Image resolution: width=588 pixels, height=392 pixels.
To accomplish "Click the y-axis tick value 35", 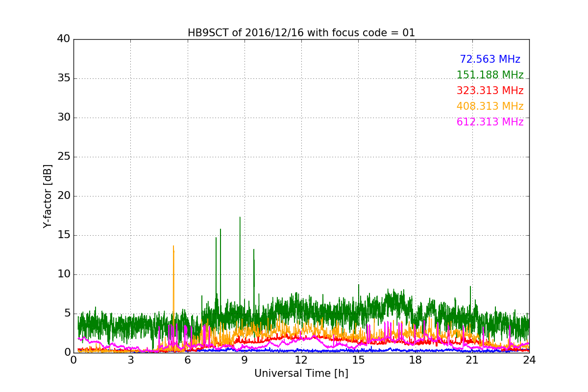I will (64, 78).
